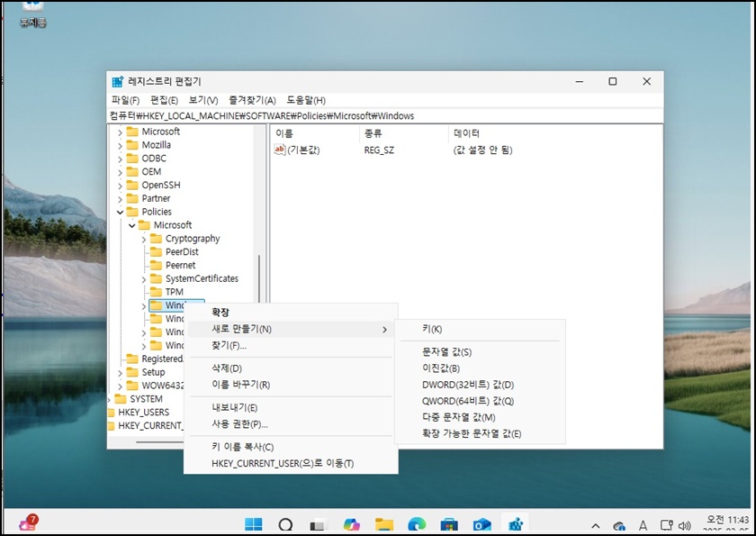Launch Microsoft Edge from taskbar
This screenshot has width=756, height=536.
[417, 524]
